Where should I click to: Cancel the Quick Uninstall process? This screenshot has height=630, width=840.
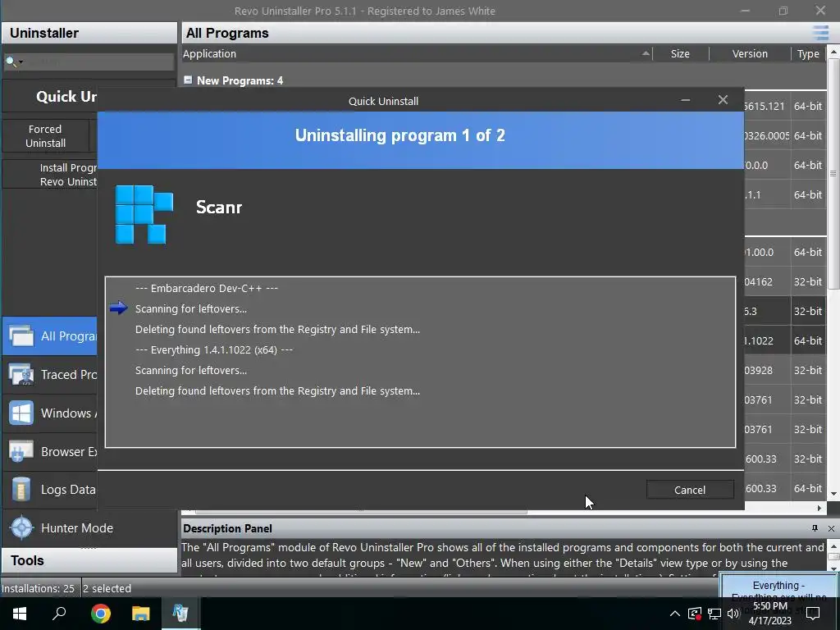tap(689, 490)
